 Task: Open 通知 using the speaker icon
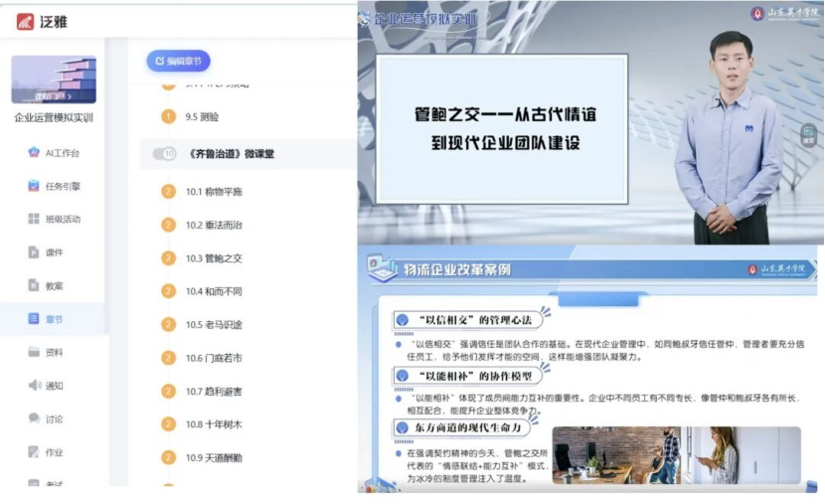(34, 386)
